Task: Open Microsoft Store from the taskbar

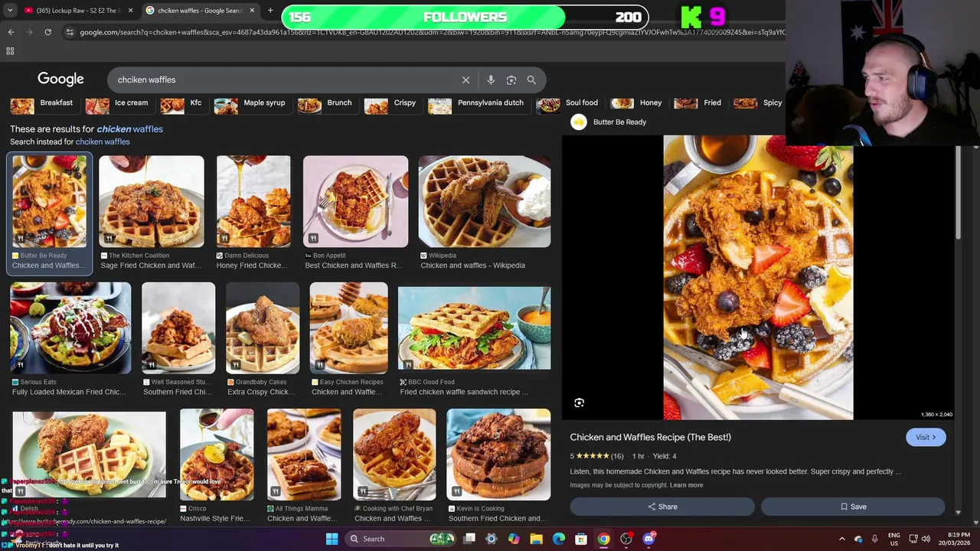Action: pos(581,539)
